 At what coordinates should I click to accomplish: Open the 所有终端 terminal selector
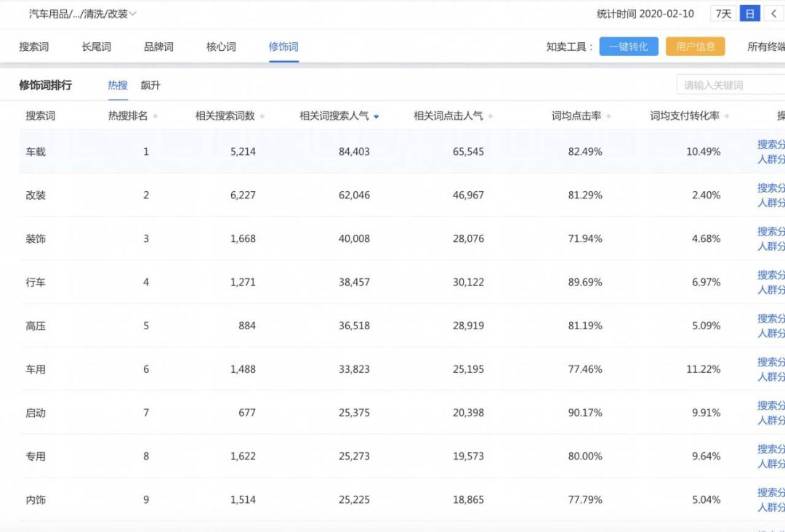click(x=766, y=47)
